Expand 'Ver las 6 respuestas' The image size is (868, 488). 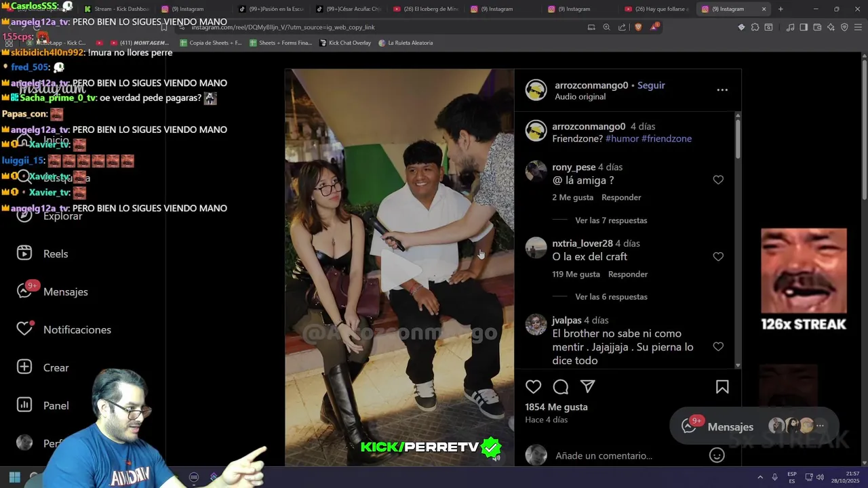(x=611, y=297)
